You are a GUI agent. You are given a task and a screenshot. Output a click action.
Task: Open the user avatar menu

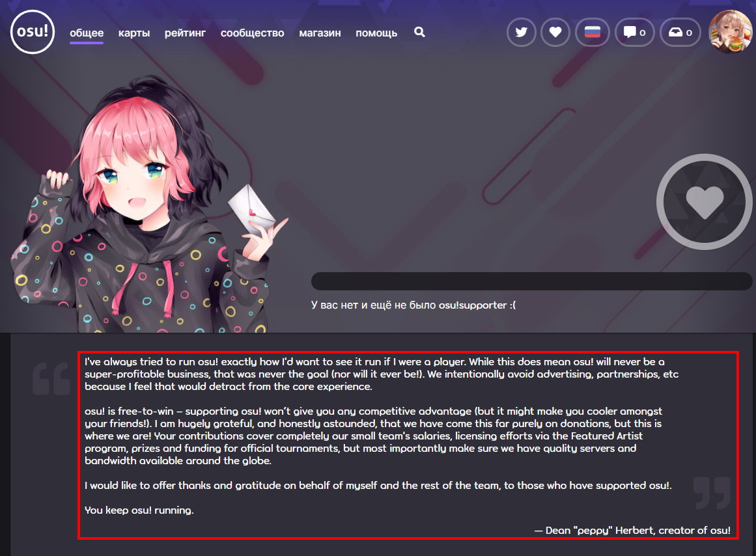731,31
